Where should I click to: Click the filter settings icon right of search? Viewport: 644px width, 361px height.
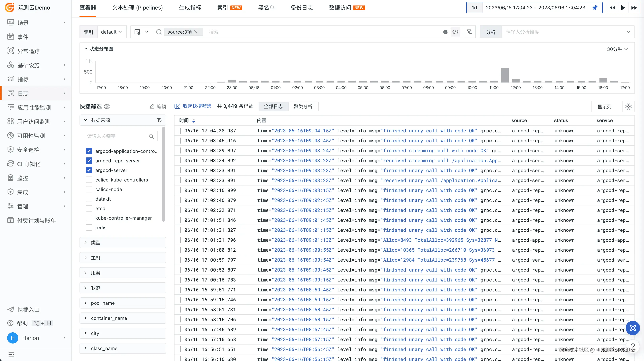(x=469, y=32)
